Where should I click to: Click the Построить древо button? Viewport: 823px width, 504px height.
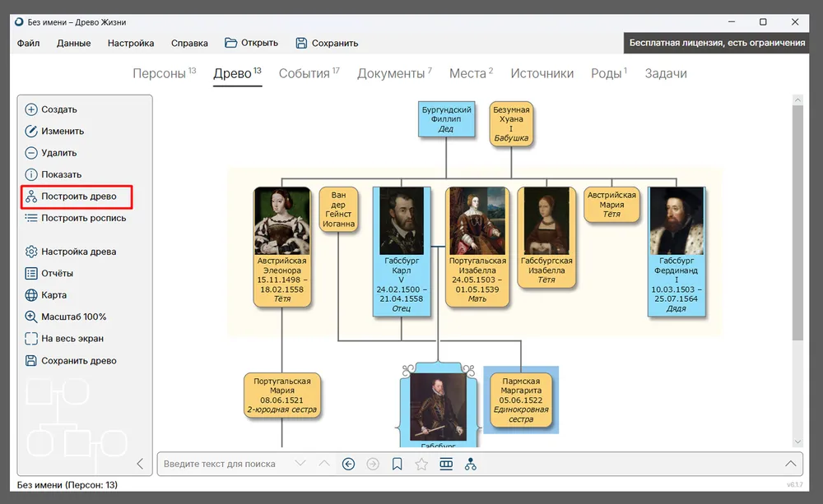click(78, 197)
